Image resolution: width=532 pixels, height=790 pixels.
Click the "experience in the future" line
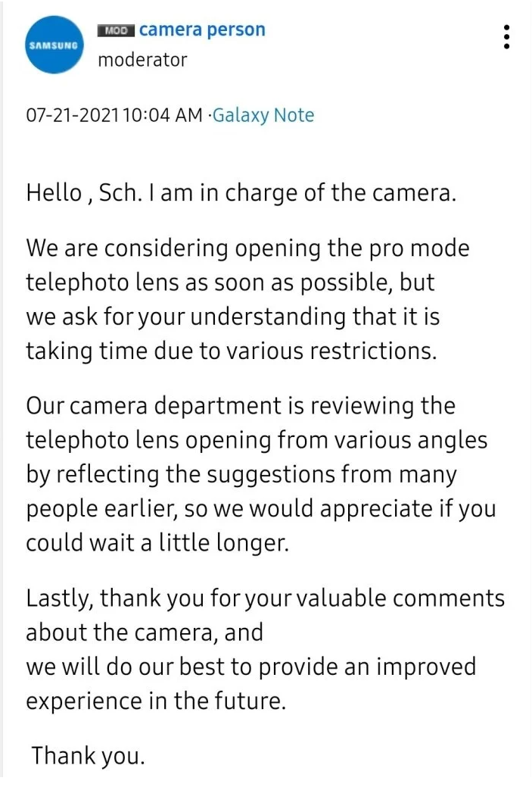[x=157, y=701]
